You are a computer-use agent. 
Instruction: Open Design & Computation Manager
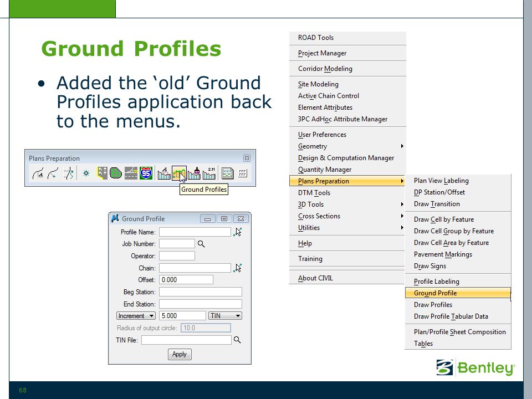(347, 158)
